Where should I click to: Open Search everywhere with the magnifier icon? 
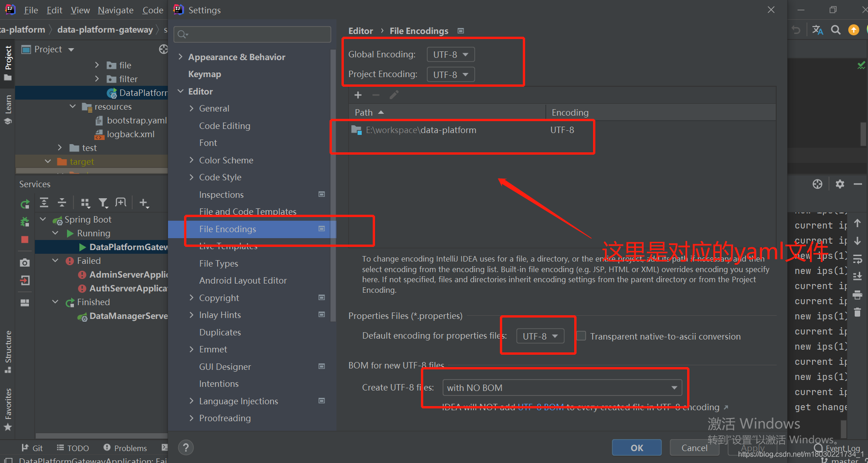tap(835, 29)
